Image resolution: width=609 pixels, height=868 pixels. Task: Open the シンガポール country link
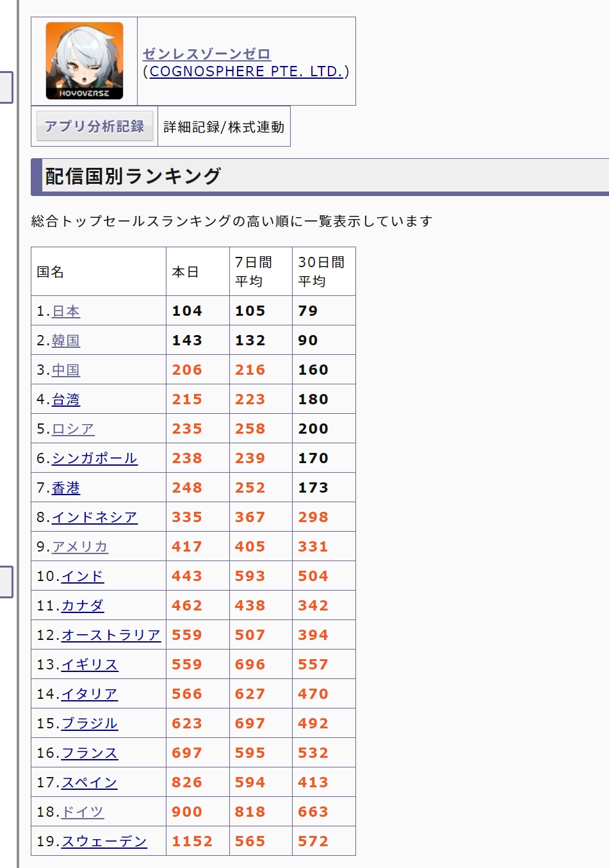[x=95, y=459]
